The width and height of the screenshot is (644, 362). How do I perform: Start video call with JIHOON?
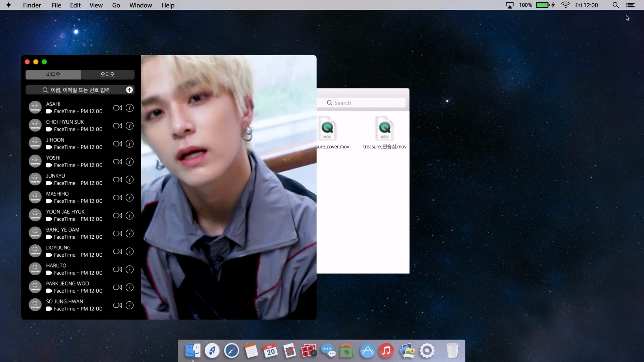(x=117, y=144)
